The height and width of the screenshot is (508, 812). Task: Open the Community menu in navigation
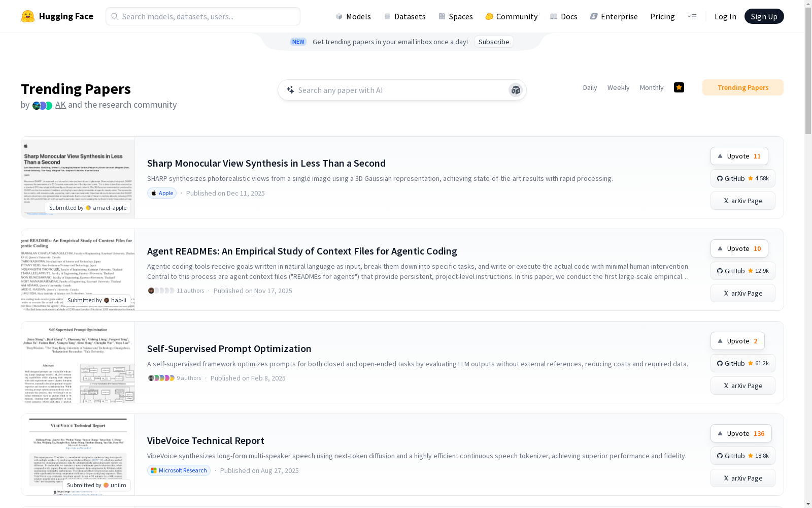point(511,16)
